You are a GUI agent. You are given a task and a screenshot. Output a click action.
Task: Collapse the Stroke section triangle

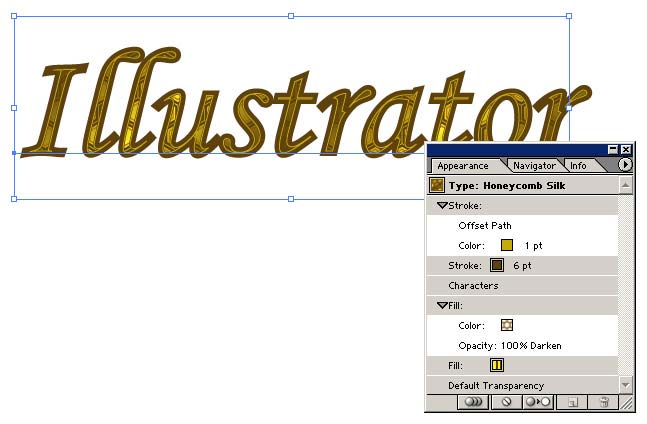pos(442,205)
